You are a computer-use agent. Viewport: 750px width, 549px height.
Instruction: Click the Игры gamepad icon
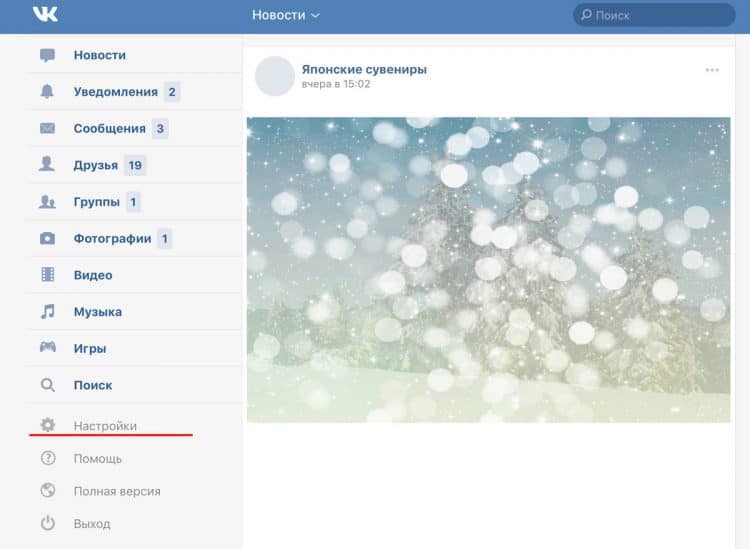(x=47, y=347)
